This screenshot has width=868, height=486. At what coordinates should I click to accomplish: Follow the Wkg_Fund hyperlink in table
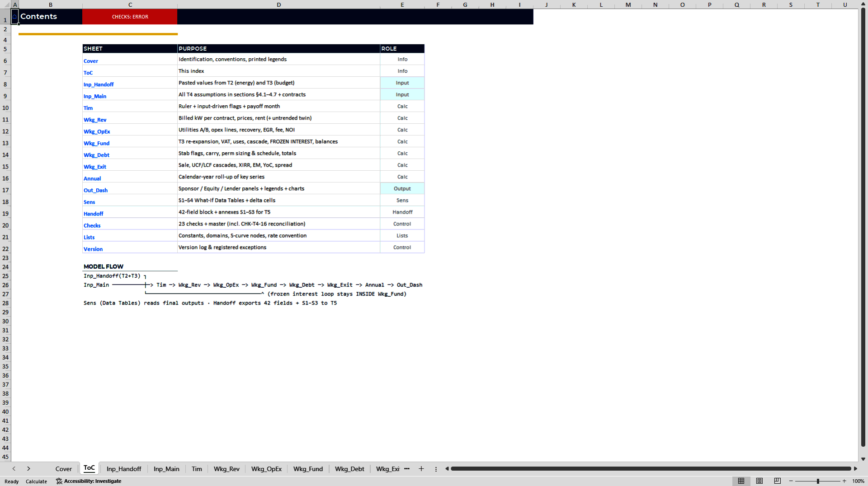point(96,143)
